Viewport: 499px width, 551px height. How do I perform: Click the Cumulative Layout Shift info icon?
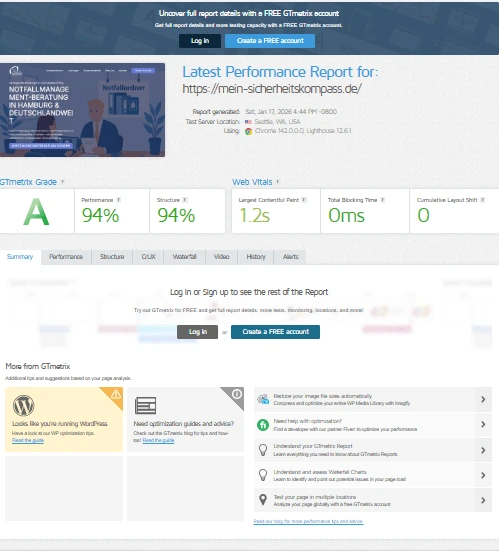tap(482, 200)
